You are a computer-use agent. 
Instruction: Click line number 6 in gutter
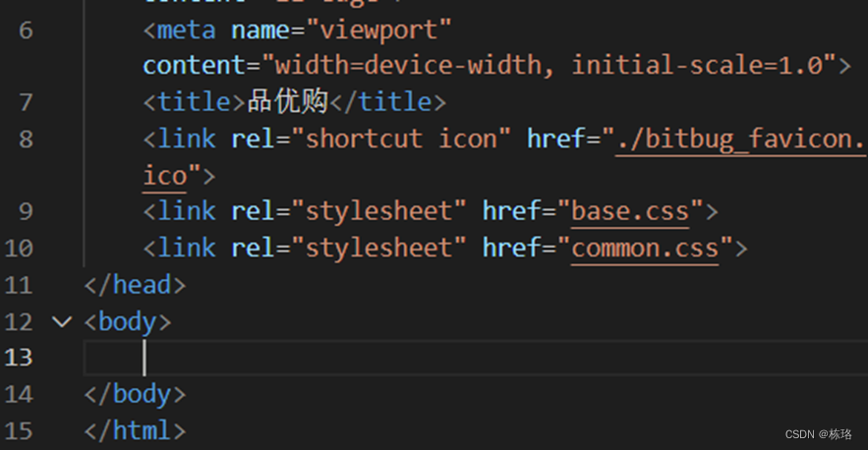26,30
